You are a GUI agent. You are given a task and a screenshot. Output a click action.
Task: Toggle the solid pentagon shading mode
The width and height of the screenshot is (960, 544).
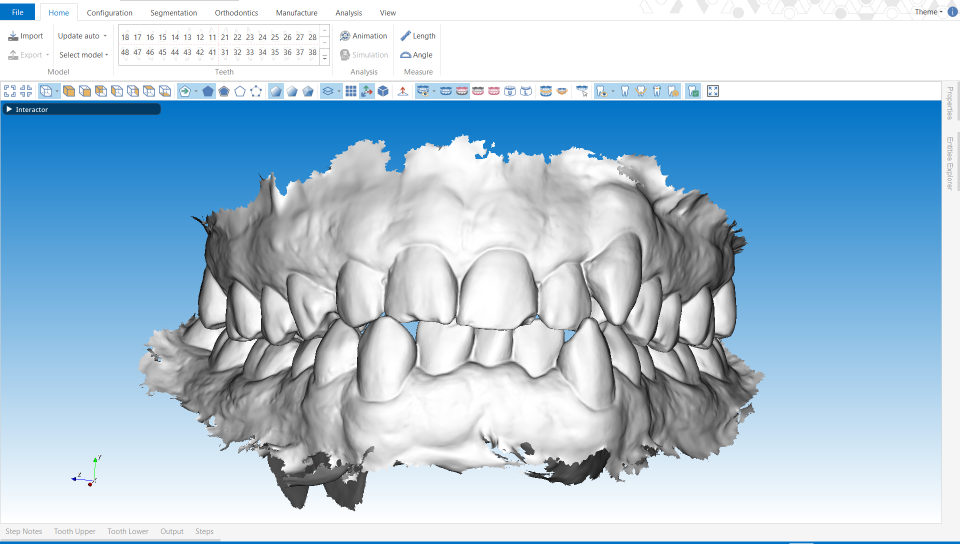(x=208, y=91)
